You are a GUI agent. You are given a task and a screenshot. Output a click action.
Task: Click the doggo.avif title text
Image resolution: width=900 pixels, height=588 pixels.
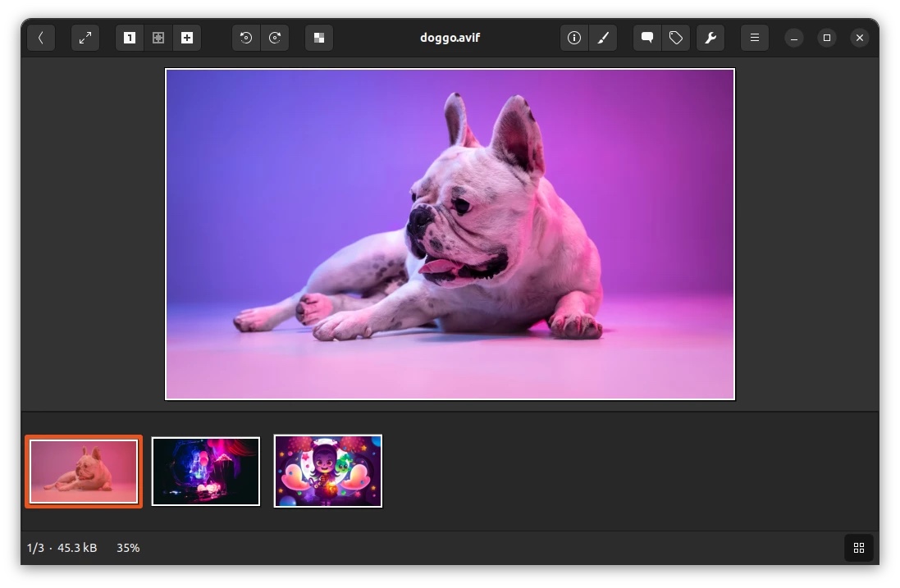tap(450, 38)
